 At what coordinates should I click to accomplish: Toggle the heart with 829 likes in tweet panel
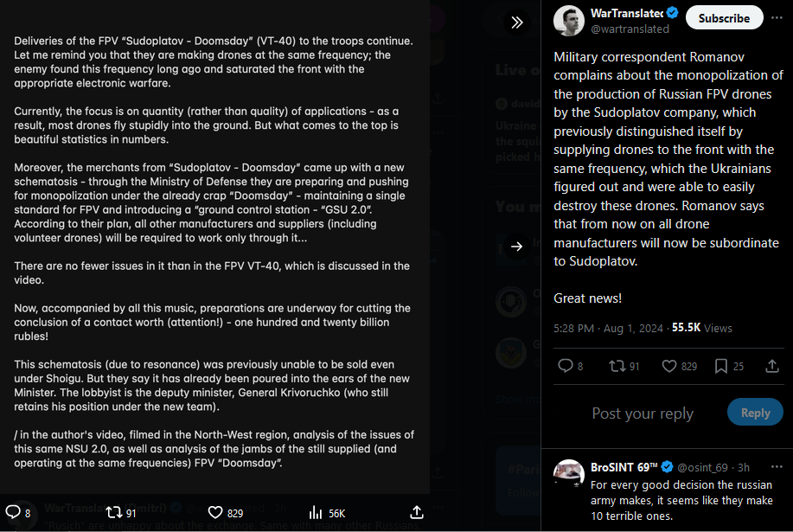point(668,366)
